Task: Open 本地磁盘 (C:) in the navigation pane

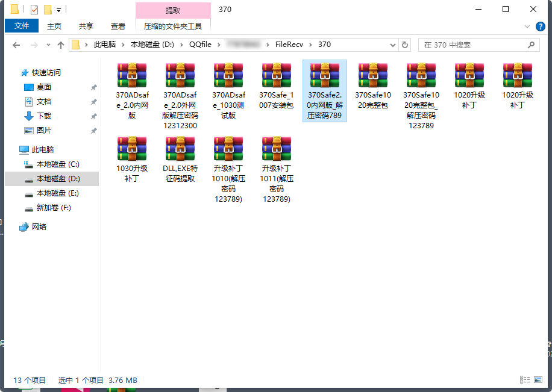Action: pos(58,164)
